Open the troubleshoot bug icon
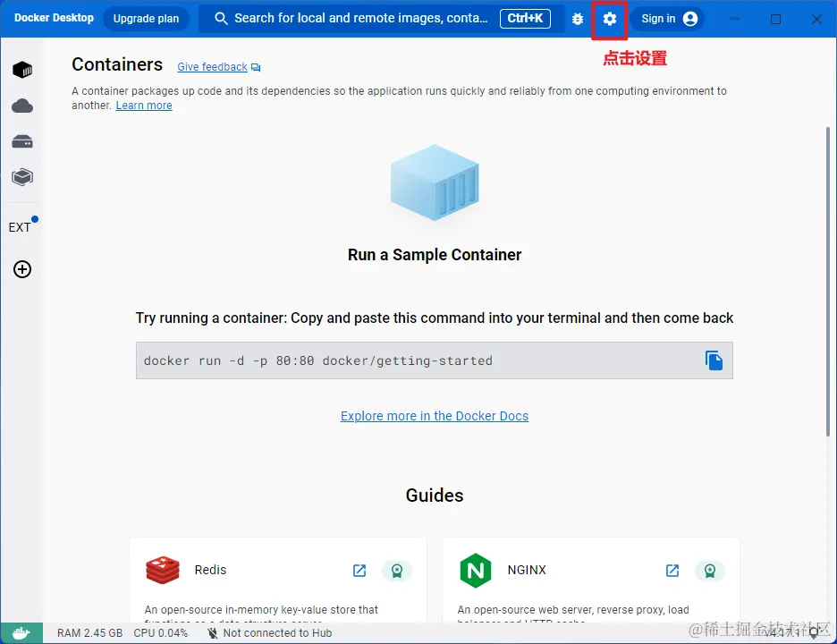 [x=578, y=19]
